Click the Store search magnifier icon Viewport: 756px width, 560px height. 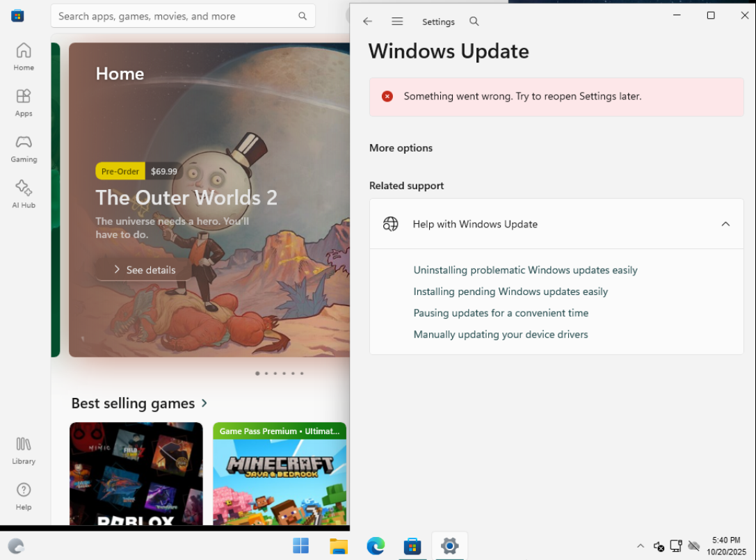(303, 16)
